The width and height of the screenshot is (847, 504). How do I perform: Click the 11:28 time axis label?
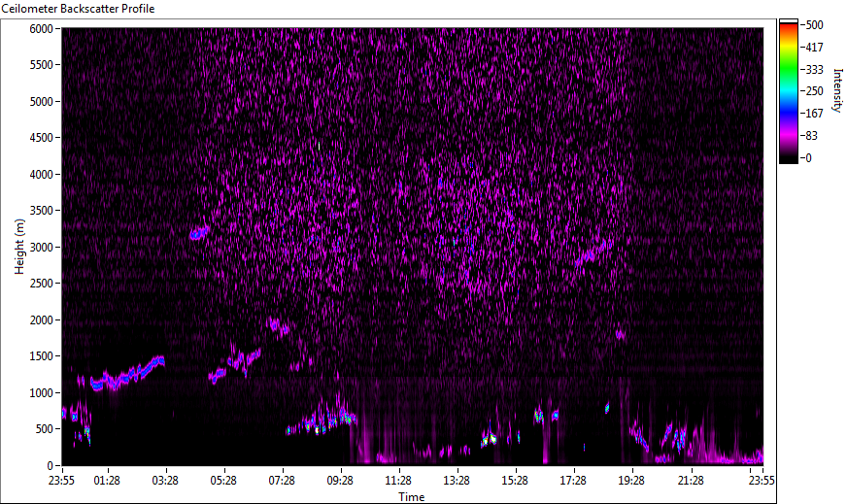pos(398,481)
